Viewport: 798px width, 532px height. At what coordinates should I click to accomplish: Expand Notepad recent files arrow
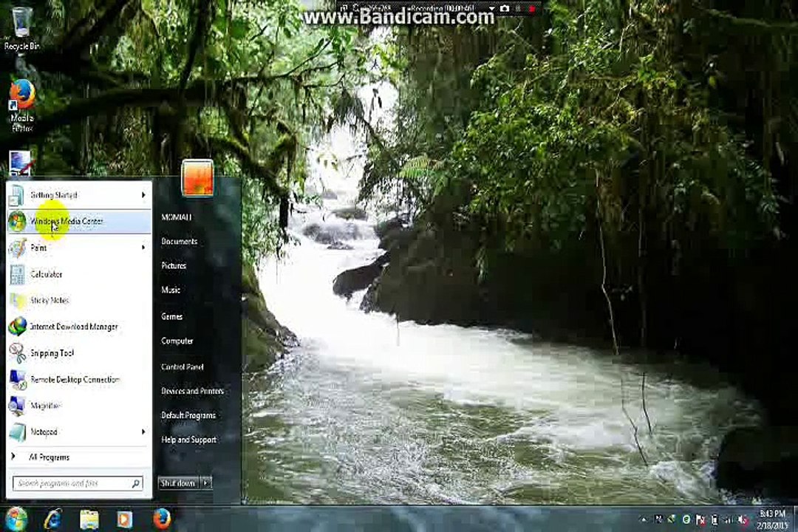(143, 432)
